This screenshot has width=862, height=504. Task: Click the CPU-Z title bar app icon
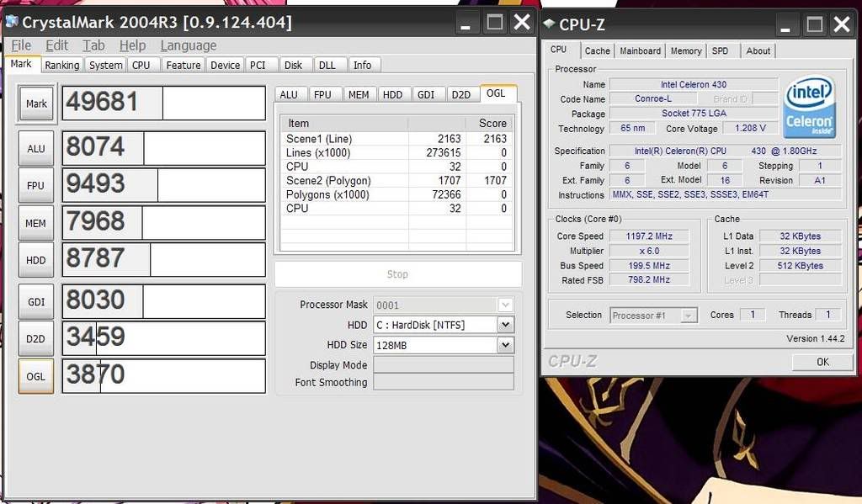[x=549, y=24]
